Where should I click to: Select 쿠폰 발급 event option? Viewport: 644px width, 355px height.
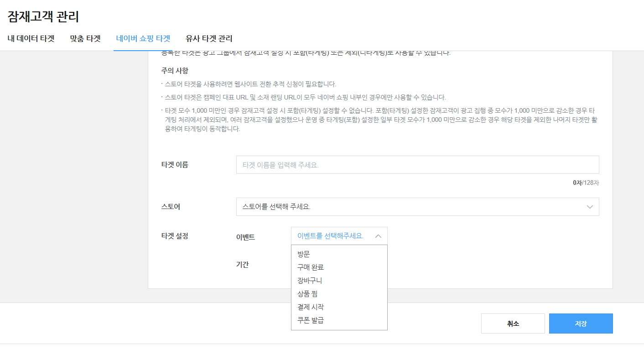311,320
